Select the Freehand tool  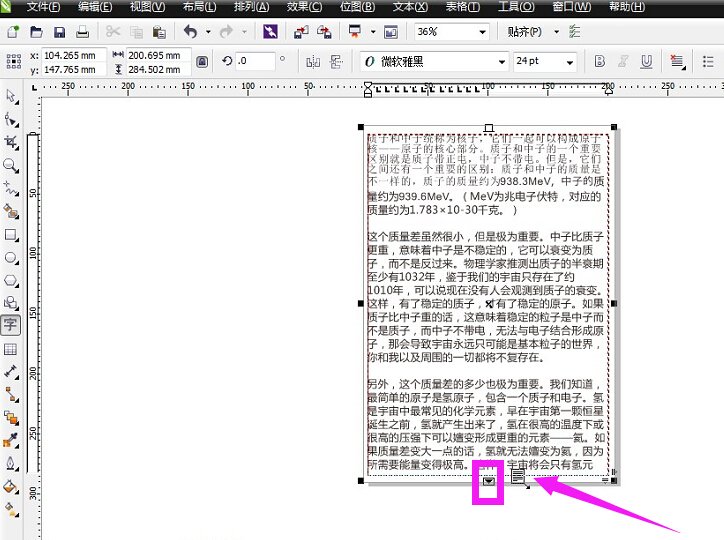click(11, 188)
